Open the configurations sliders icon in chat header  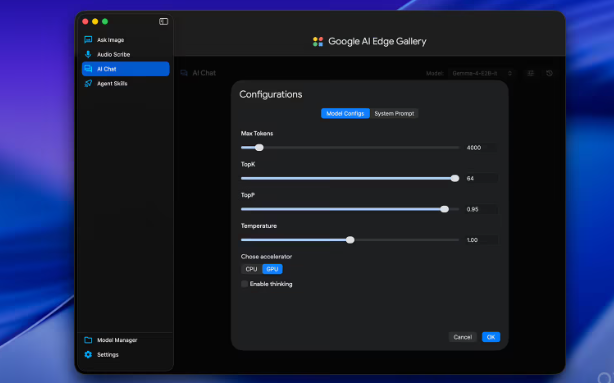pos(531,73)
